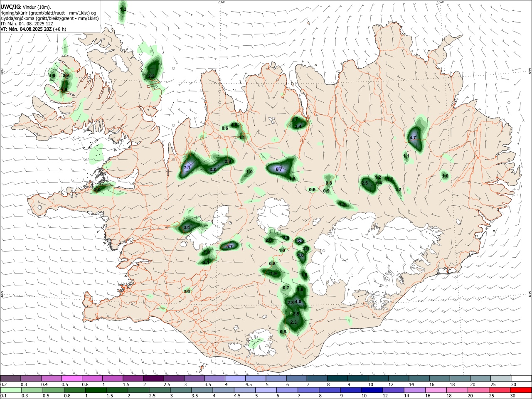Select the 4.7 rainfall value in the northeast

[x=413, y=138]
